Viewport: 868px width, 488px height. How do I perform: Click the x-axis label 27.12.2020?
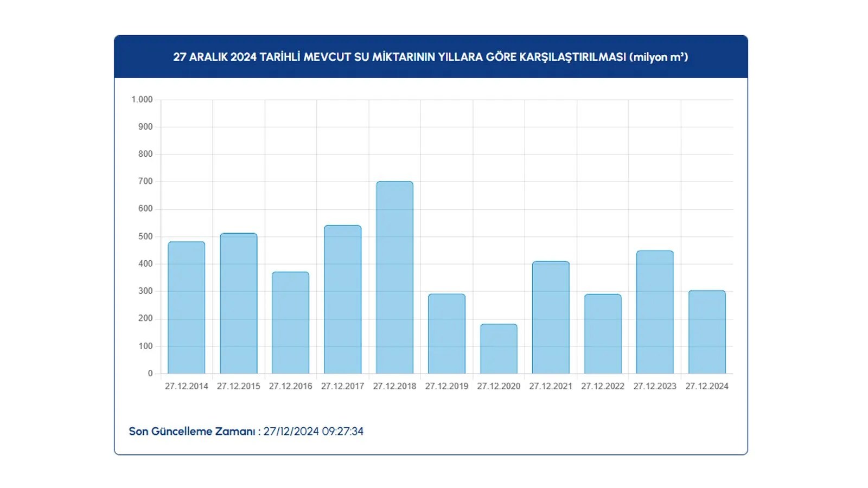click(x=499, y=386)
